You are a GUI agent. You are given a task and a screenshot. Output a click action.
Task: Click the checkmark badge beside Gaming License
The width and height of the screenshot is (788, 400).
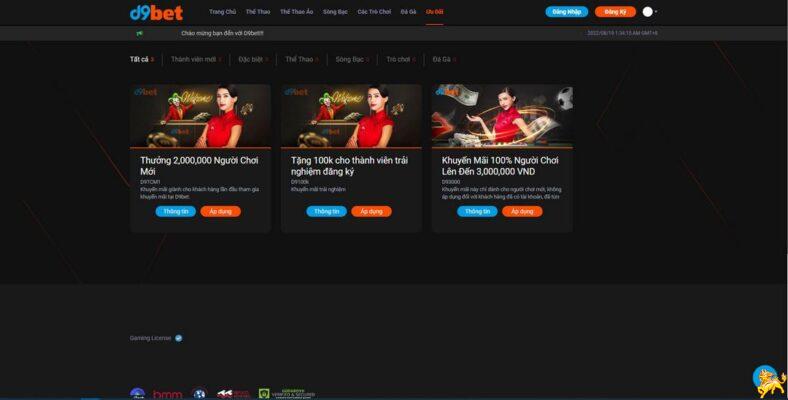[178, 338]
